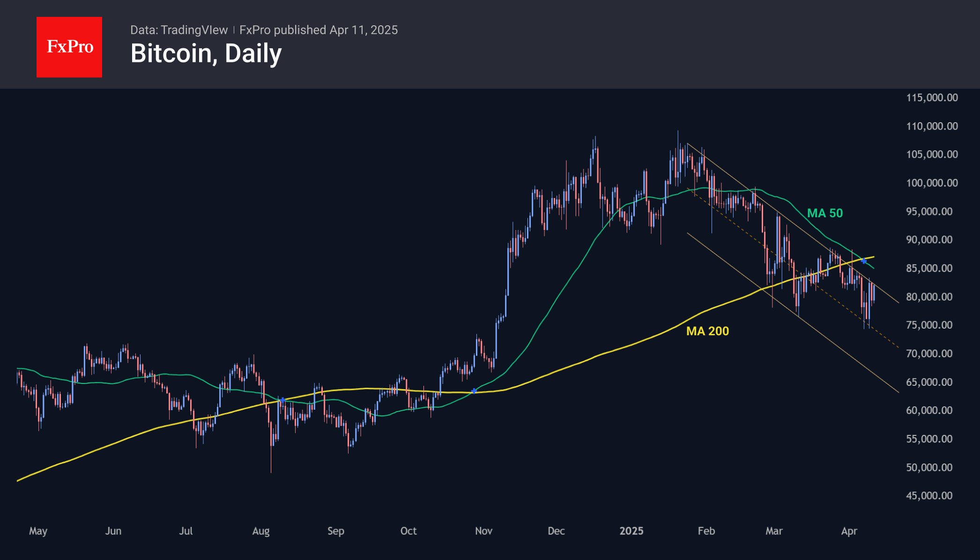Click the 2025 year label on time axis
The height and width of the screenshot is (560, 980).
point(631,531)
